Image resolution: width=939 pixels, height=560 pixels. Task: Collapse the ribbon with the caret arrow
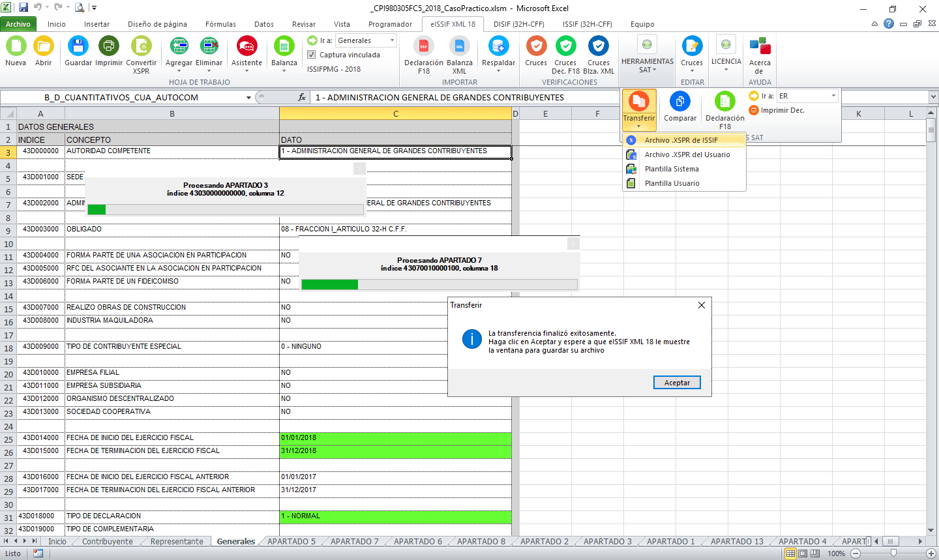tap(874, 24)
